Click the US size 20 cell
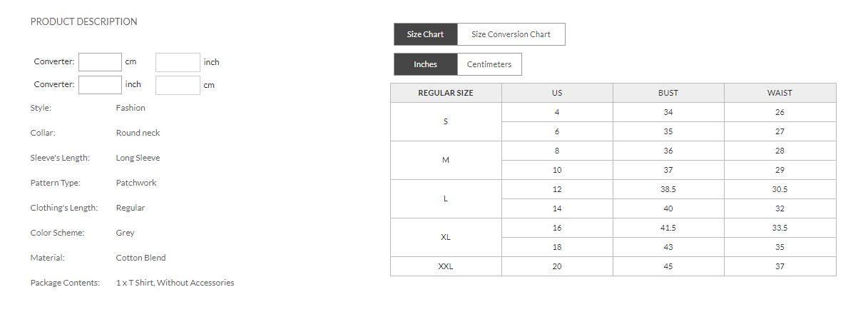 click(557, 266)
